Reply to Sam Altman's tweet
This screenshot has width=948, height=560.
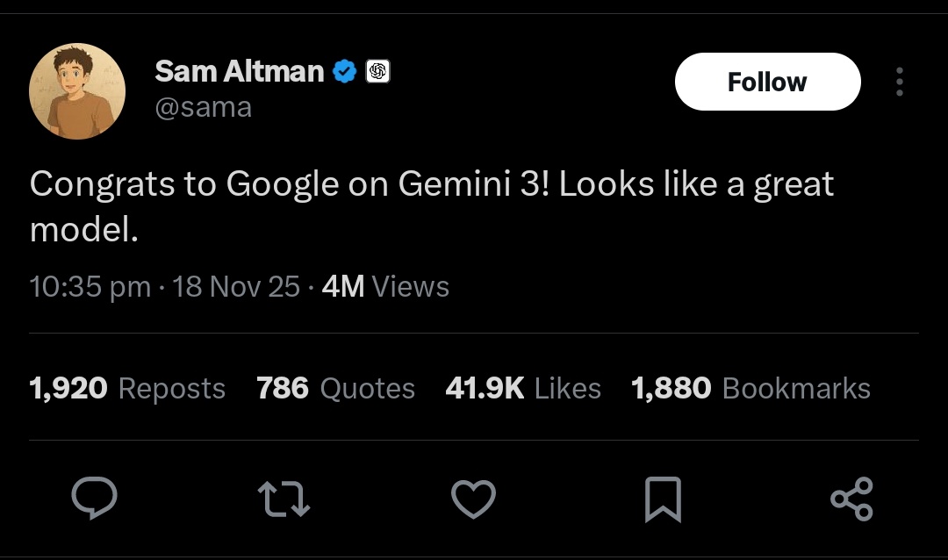click(94, 499)
